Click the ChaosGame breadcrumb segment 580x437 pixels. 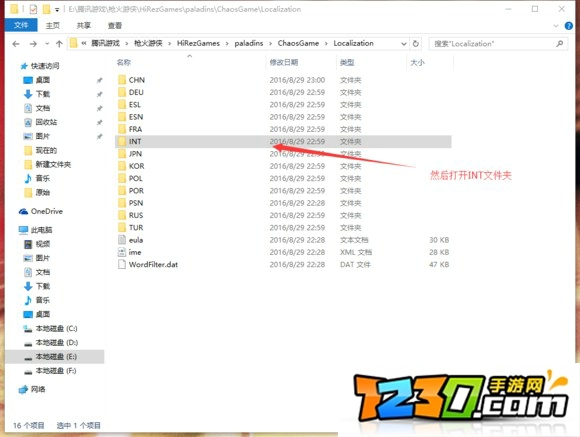click(298, 43)
